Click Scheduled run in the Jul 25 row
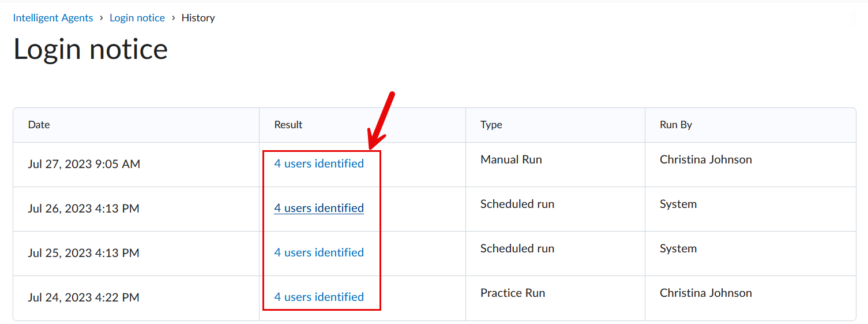868x324 pixels. tap(517, 248)
